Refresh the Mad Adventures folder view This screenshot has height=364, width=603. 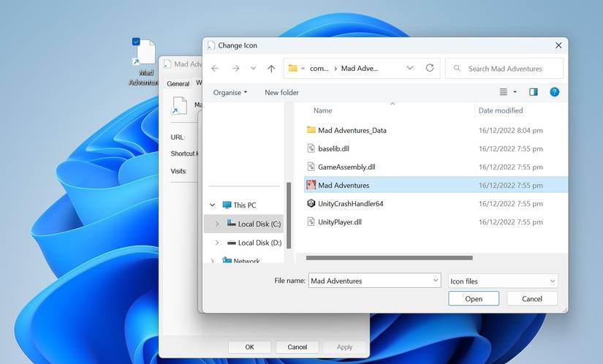(430, 68)
